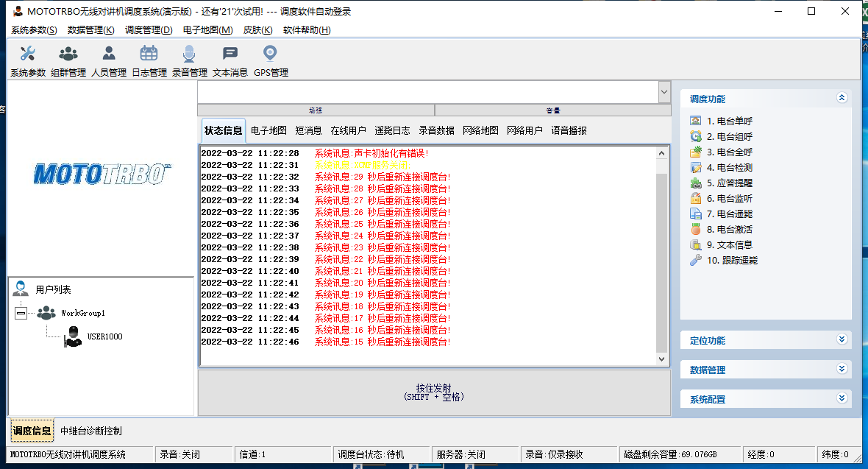Image resolution: width=868 pixels, height=469 pixels.
Task: Open 录音管理 recording management
Action: [x=189, y=61]
